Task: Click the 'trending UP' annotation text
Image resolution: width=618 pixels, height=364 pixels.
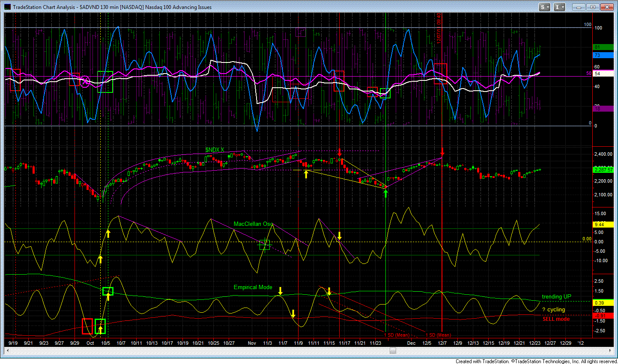Action: (556, 296)
